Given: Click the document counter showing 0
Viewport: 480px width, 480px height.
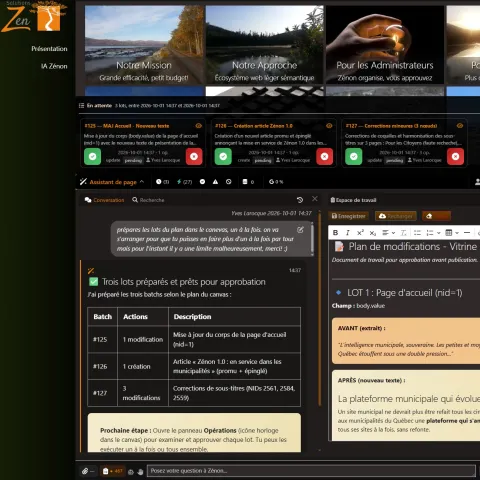Looking at the screenshot, I should [248, 182].
